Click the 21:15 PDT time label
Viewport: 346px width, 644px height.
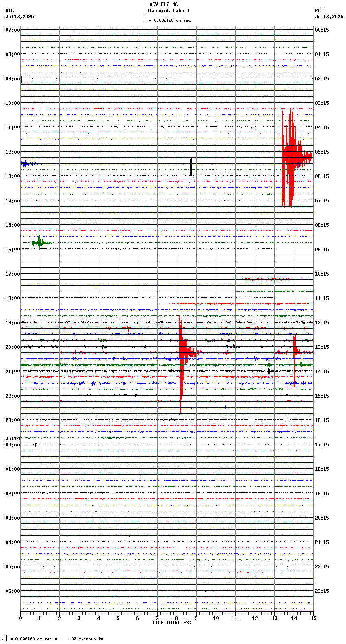(x=322, y=542)
